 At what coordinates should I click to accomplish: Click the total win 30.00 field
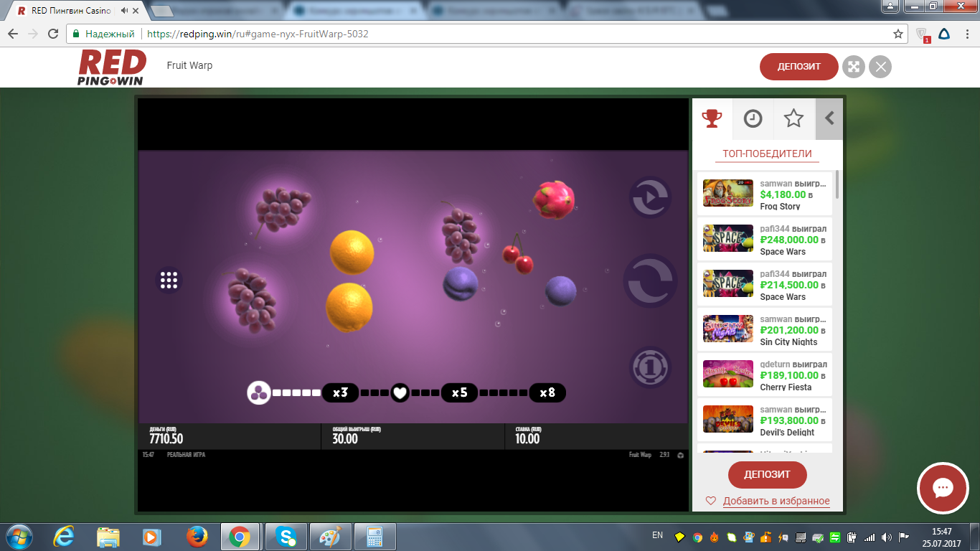(413, 436)
